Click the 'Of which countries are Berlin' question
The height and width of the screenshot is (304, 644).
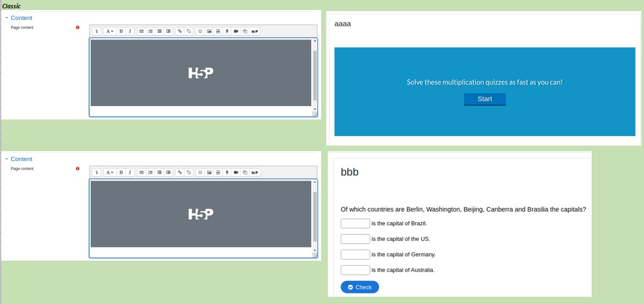pos(463,209)
